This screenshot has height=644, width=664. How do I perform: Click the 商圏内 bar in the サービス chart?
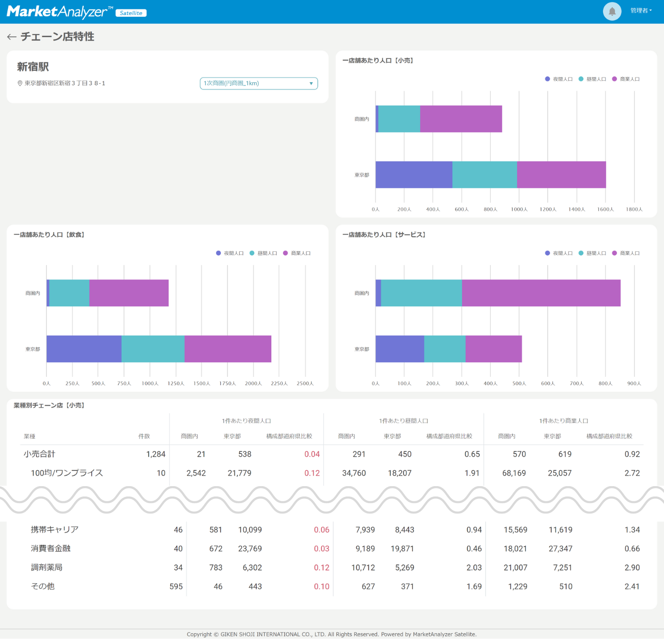(498, 294)
